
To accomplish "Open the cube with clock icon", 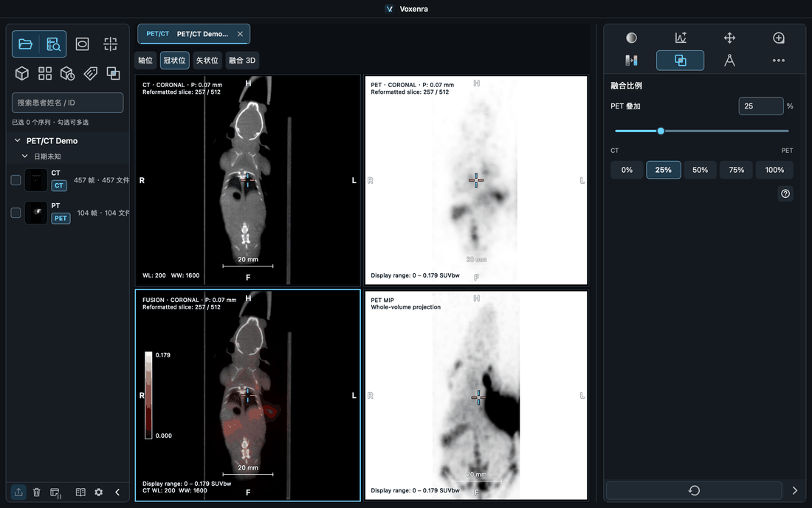I will pyautogui.click(x=67, y=74).
